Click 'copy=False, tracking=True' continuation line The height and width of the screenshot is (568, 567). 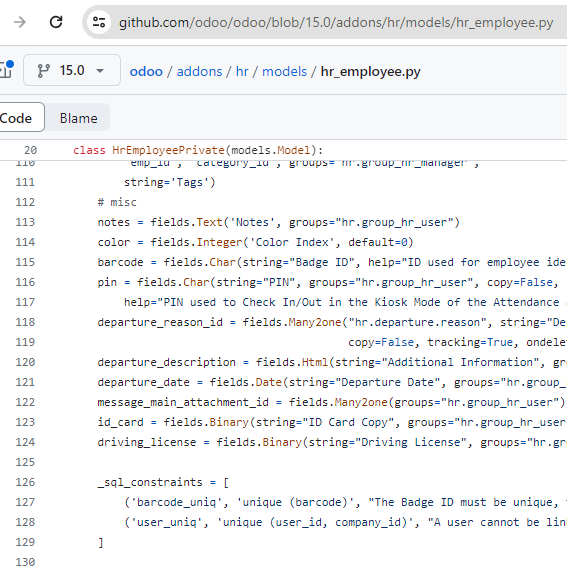click(457, 342)
